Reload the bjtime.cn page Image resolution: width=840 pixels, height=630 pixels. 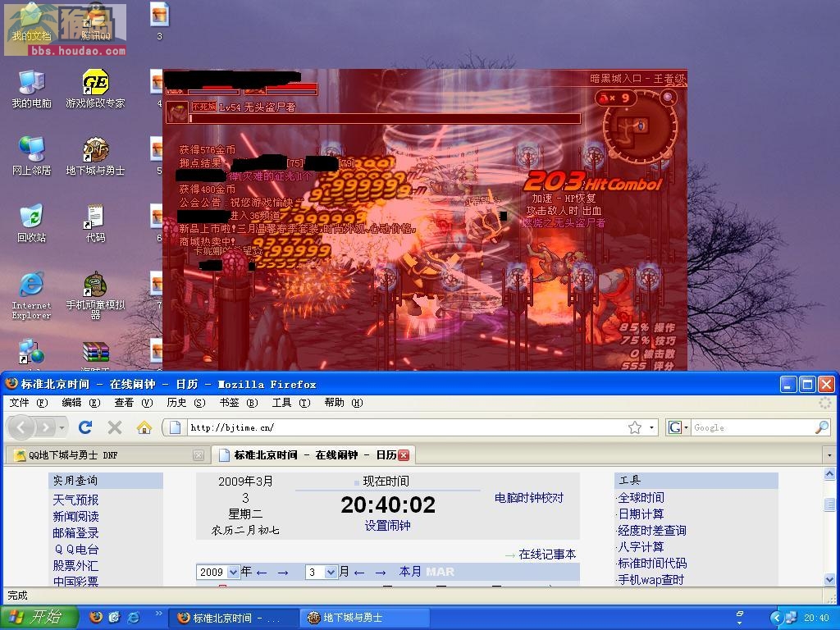coord(85,427)
